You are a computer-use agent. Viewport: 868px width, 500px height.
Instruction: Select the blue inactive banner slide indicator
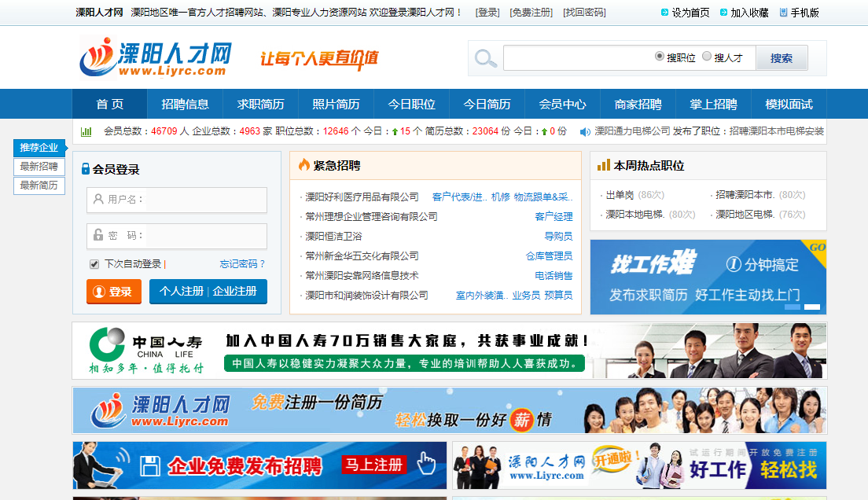coord(793,307)
